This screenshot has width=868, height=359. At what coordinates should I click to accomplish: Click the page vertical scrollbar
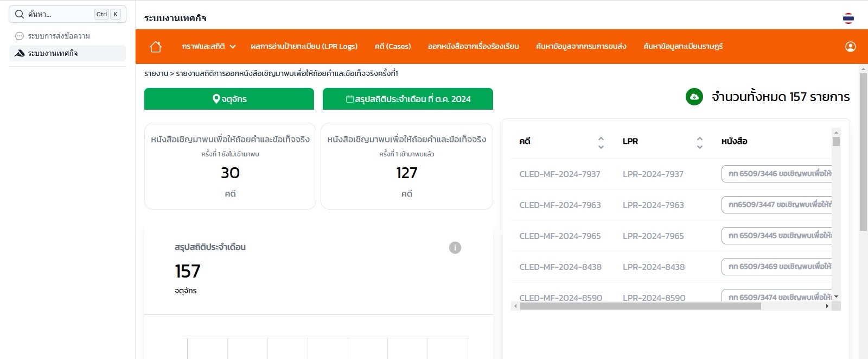863,152
